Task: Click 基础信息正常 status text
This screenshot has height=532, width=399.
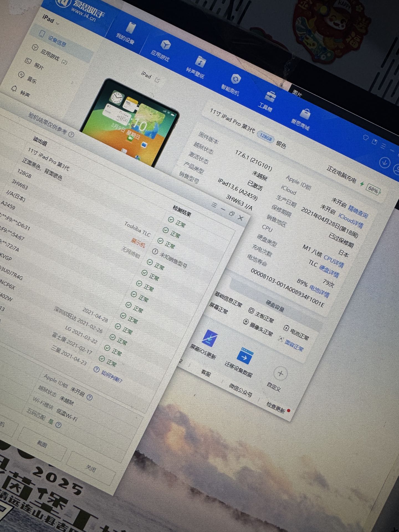Action: point(229,299)
